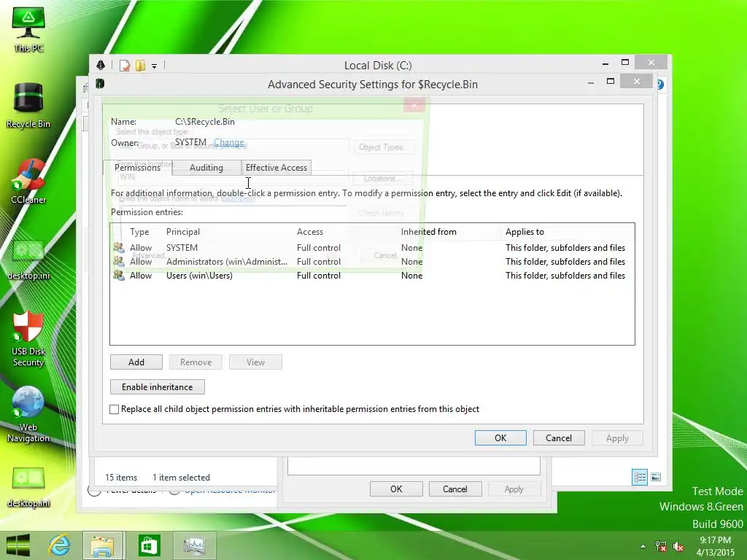
Task: Click Advanced Security Settings window icon
Action: [100, 84]
